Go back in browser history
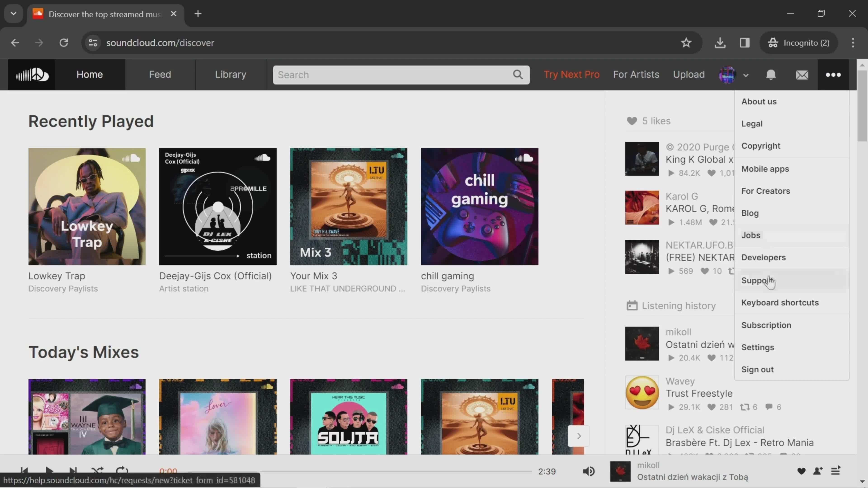Viewport: 868px width, 488px height. tap(15, 43)
